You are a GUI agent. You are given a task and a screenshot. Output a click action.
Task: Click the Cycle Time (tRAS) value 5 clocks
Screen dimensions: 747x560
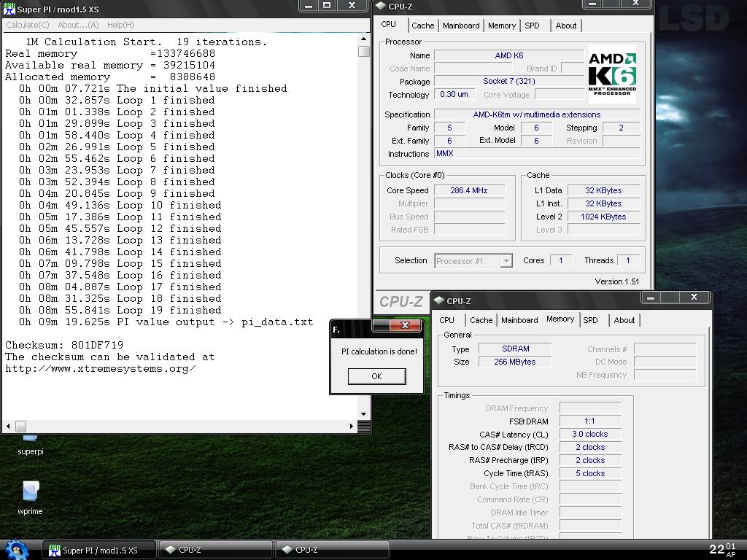coord(589,473)
